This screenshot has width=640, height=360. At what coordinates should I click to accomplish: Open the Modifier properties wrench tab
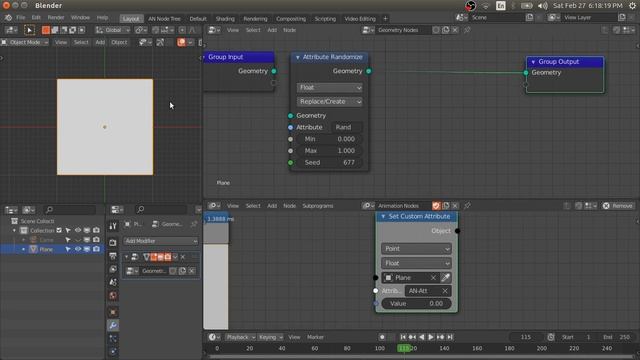click(x=113, y=325)
